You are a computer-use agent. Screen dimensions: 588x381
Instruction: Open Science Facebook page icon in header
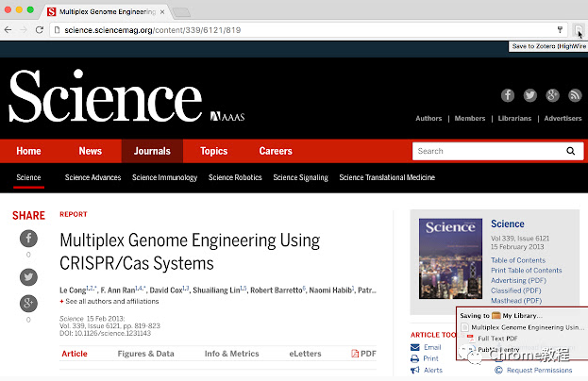508,95
